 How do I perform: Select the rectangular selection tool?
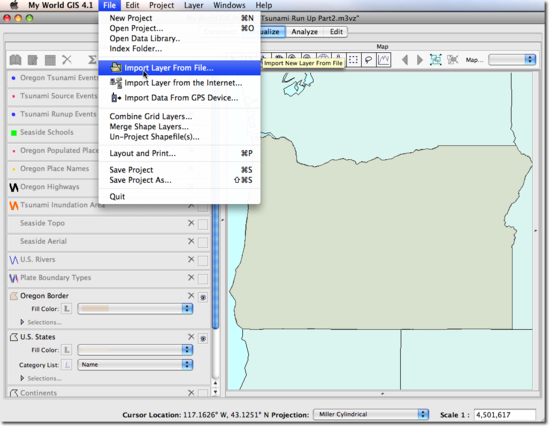pos(354,60)
